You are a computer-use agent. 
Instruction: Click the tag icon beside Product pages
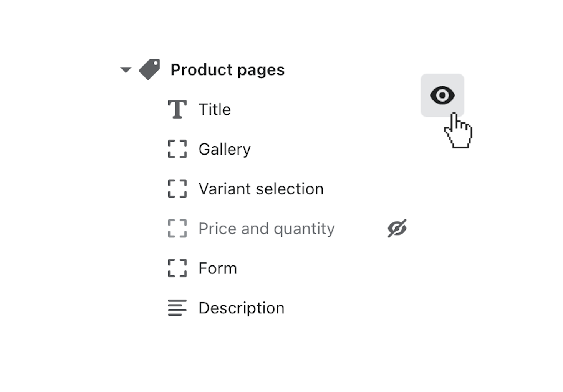click(x=149, y=69)
